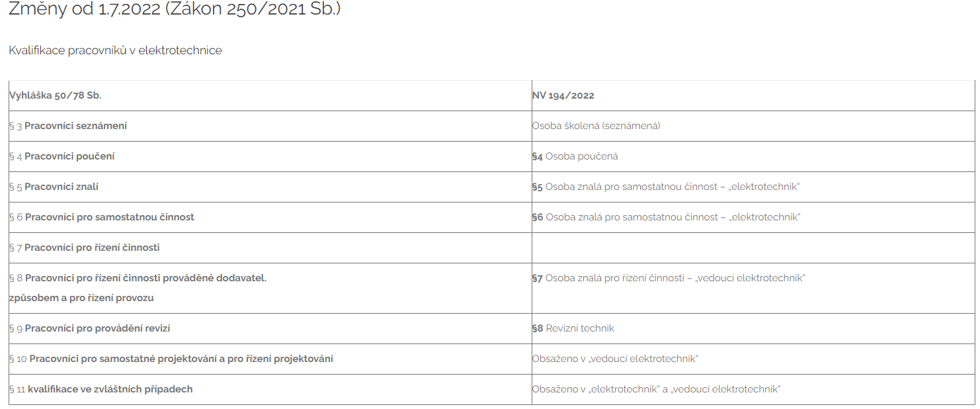This screenshot has width=980, height=409.
Task: Click subtitle 'Kvalifikace pracovníků v elektrotechnice'
Action: [115, 50]
